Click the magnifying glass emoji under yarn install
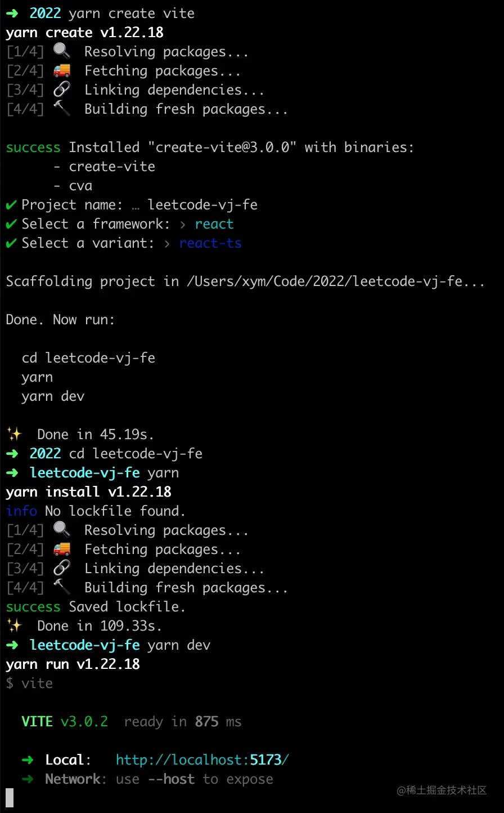 [62, 530]
